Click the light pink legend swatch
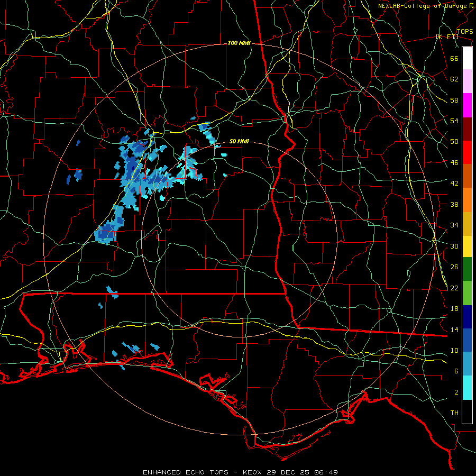This screenshot has width=476, height=476. tap(467, 81)
